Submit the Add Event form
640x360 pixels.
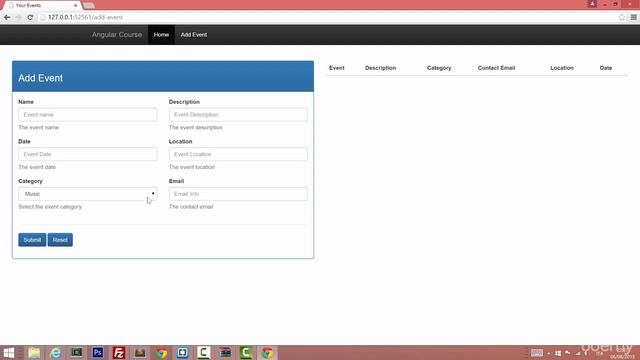(x=32, y=240)
